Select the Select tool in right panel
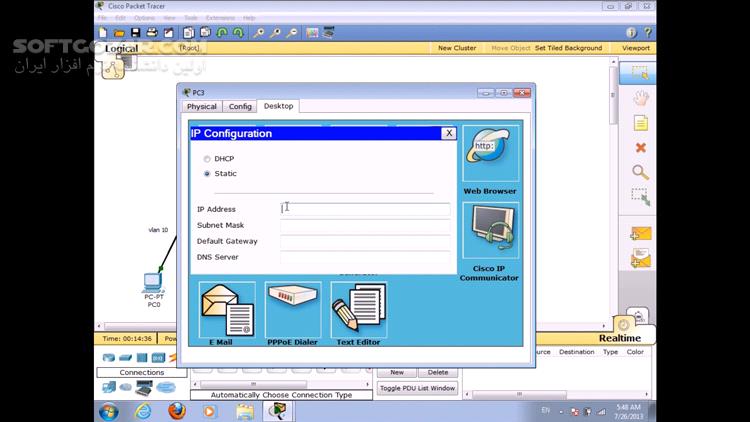The width and height of the screenshot is (750, 422). [x=640, y=73]
